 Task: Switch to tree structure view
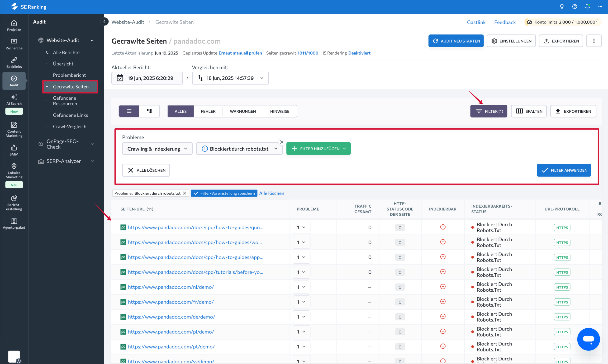pyautogui.click(x=149, y=111)
